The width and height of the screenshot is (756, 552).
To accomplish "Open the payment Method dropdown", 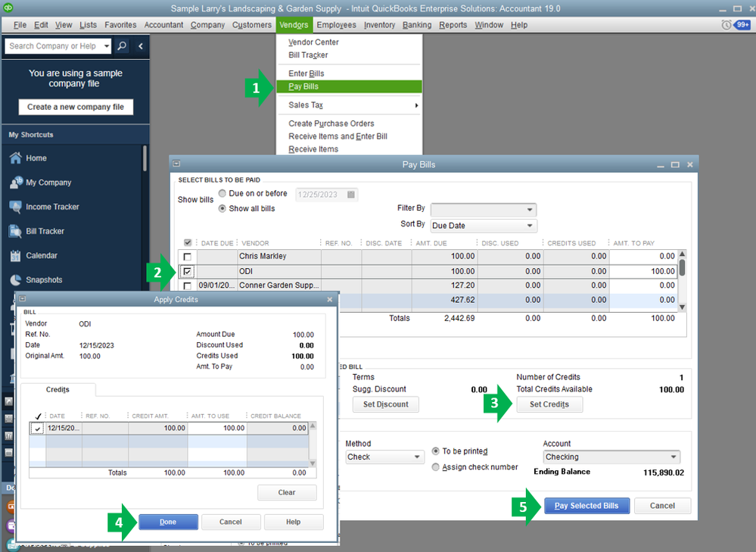I will [385, 457].
